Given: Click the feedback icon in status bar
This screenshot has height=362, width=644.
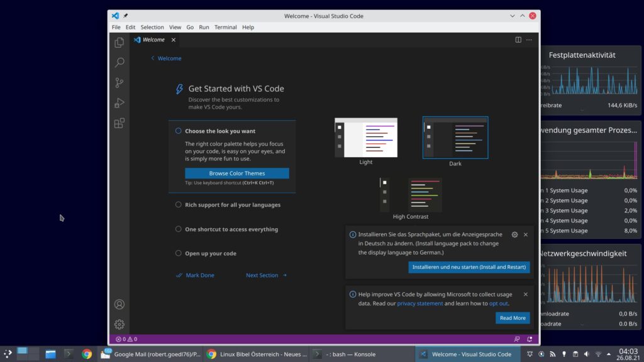Looking at the screenshot, I should 517,339.
